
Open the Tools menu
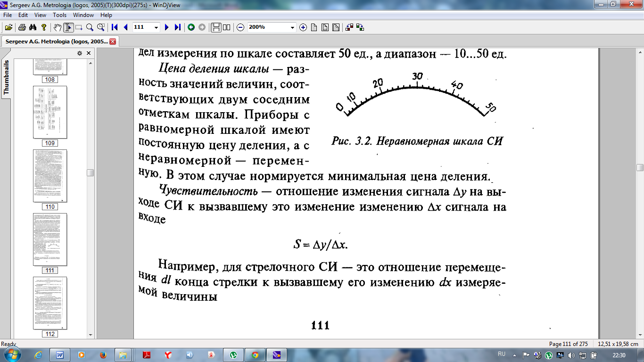59,15
